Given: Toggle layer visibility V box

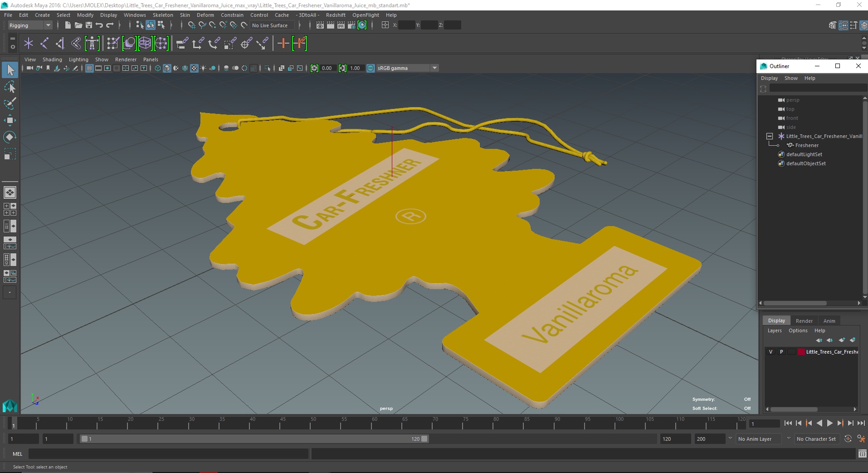Looking at the screenshot, I should [x=770, y=352].
